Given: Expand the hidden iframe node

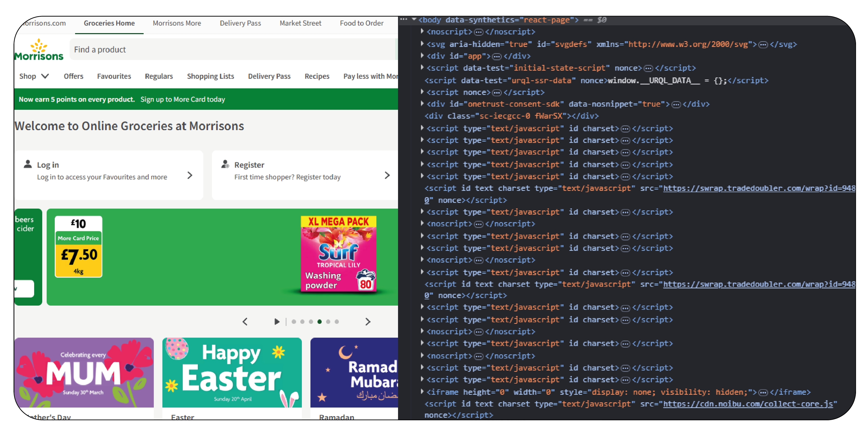Looking at the screenshot, I should click(422, 392).
